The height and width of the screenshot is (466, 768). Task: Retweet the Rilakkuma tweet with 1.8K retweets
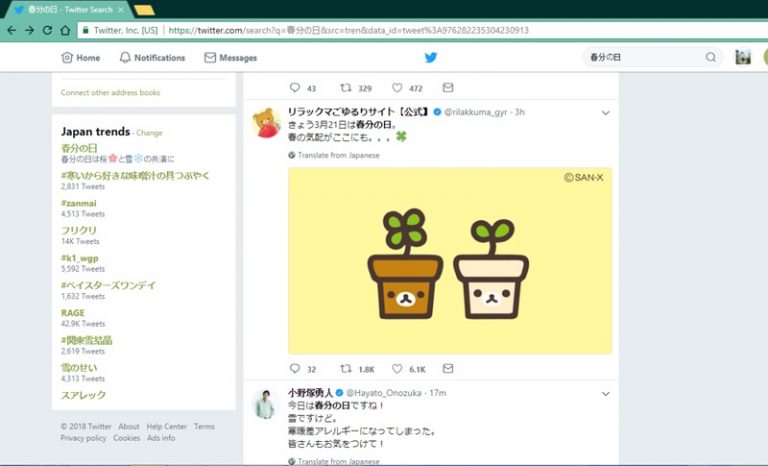coord(346,368)
